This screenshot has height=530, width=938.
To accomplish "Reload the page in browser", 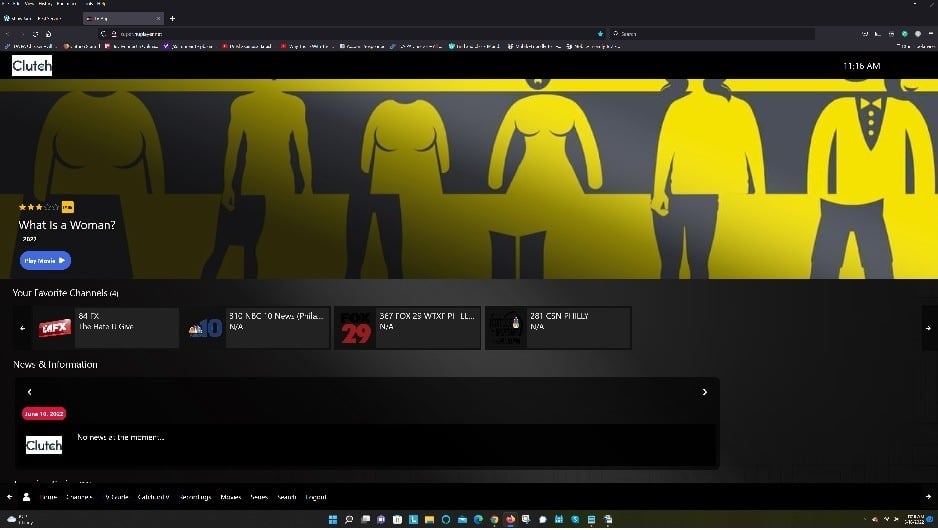I will click(x=35, y=34).
